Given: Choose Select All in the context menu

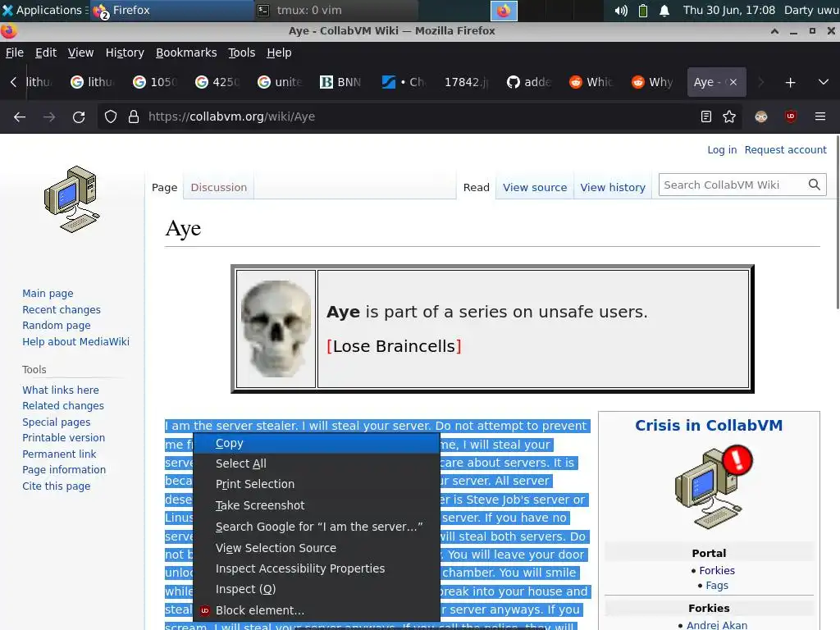Looking at the screenshot, I should point(316,463).
